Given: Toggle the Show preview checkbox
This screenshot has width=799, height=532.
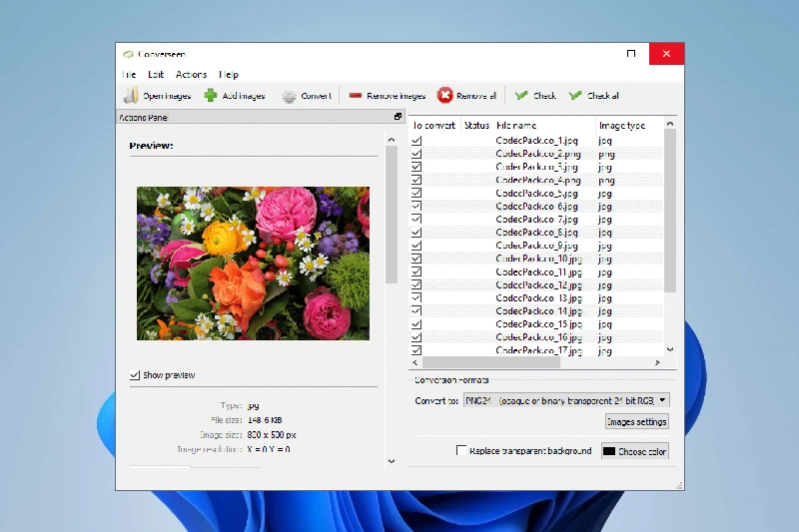Looking at the screenshot, I should (x=135, y=375).
